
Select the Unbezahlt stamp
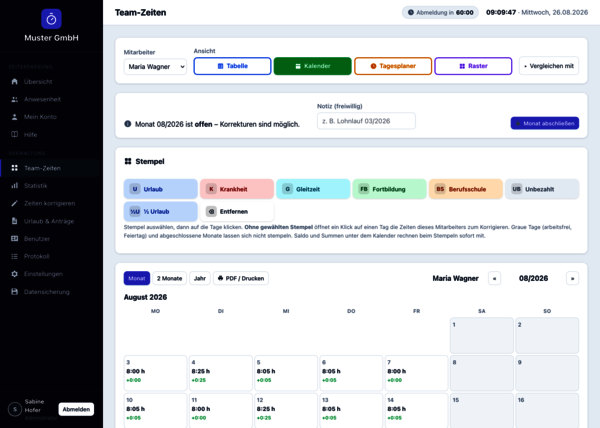click(x=542, y=189)
